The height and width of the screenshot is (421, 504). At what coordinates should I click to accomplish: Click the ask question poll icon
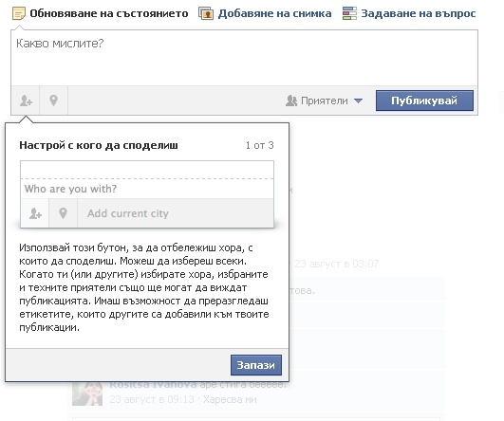[349, 13]
